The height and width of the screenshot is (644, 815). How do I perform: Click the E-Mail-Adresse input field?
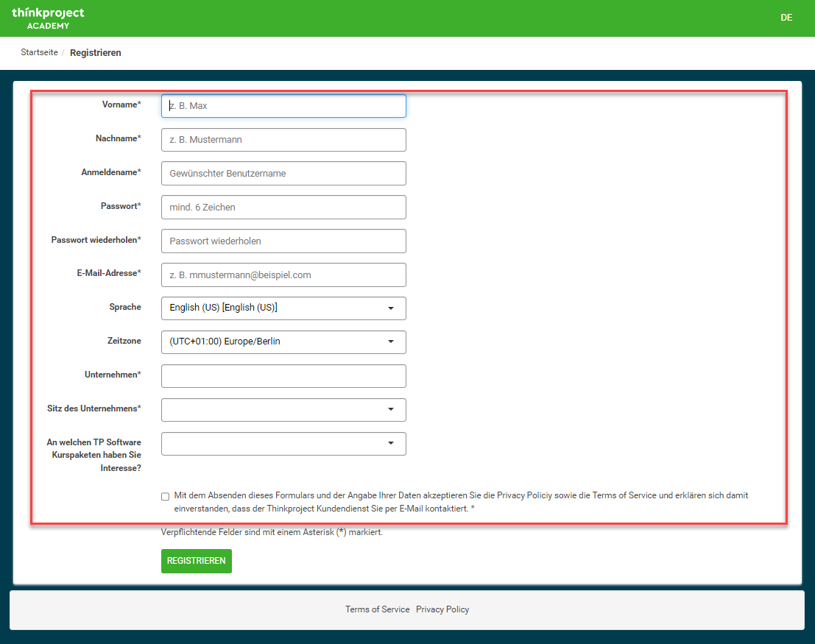pos(283,275)
